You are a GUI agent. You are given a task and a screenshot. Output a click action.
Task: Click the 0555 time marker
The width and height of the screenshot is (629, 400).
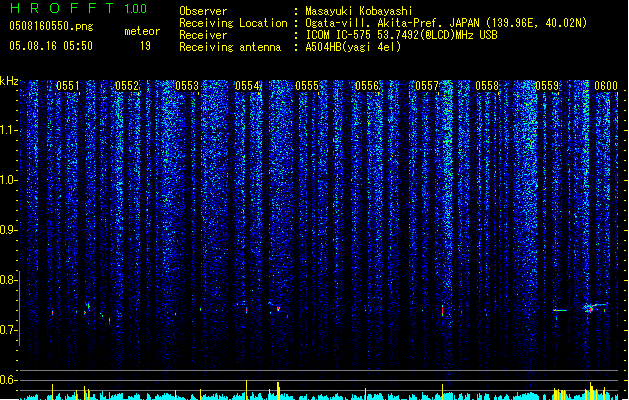coord(307,86)
